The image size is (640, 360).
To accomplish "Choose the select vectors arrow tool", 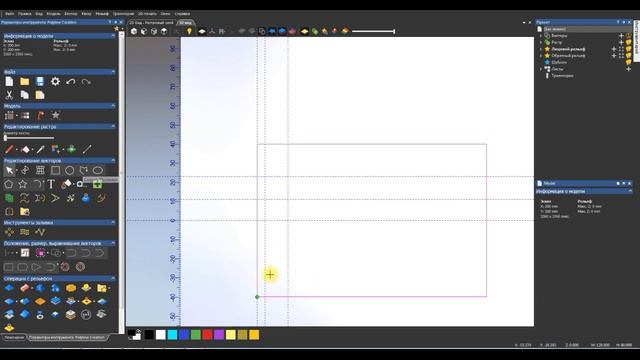I will [9, 170].
